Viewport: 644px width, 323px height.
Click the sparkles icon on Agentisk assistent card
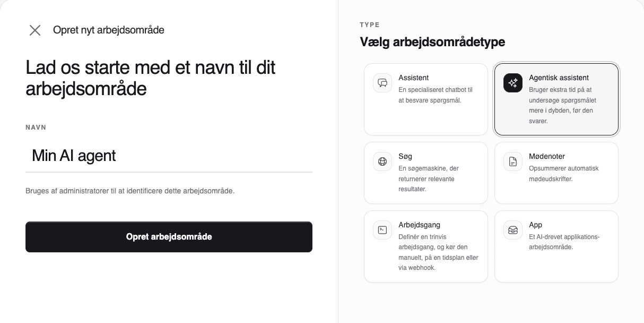click(512, 83)
